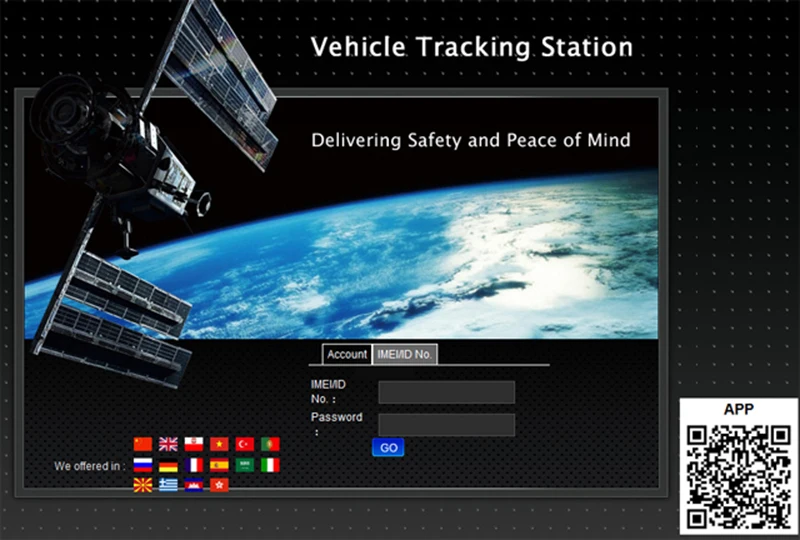Open the APP QR code image
Viewport: 800px width, 540px height.
coord(739,477)
